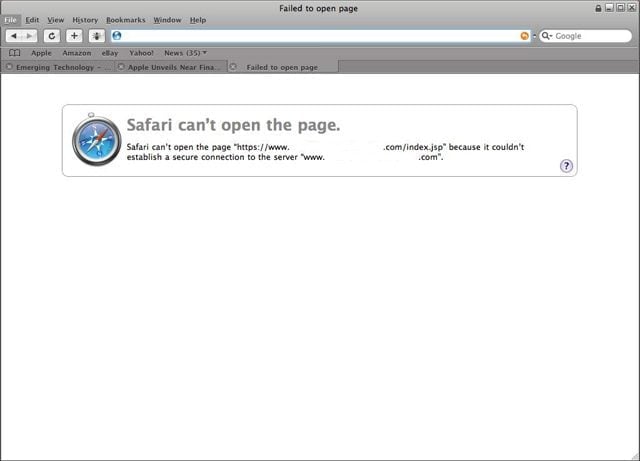This screenshot has height=461, width=640.
Task: Click the window resize grip corner
Action: pos(635,456)
